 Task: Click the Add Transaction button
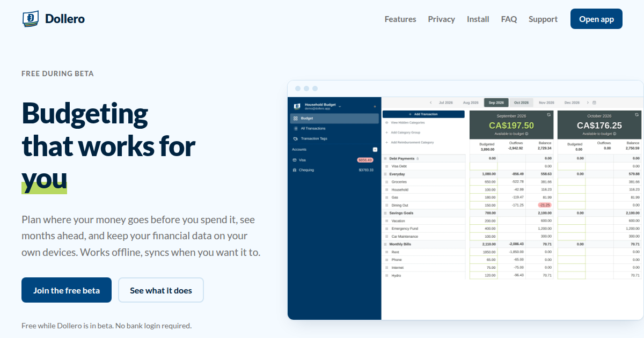click(x=423, y=114)
